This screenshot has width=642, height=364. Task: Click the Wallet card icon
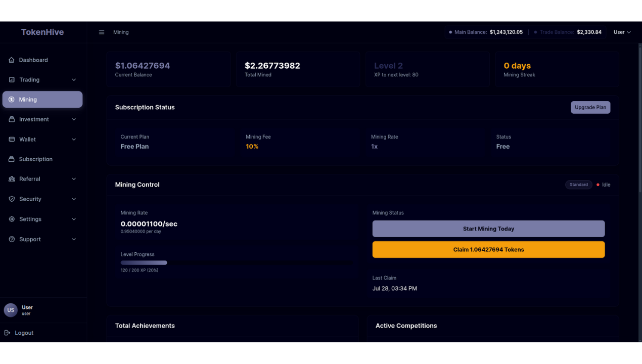click(x=12, y=140)
